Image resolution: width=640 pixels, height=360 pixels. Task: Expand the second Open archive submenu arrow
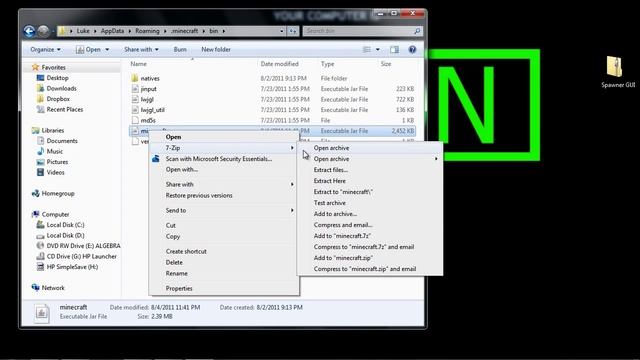click(436, 159)
